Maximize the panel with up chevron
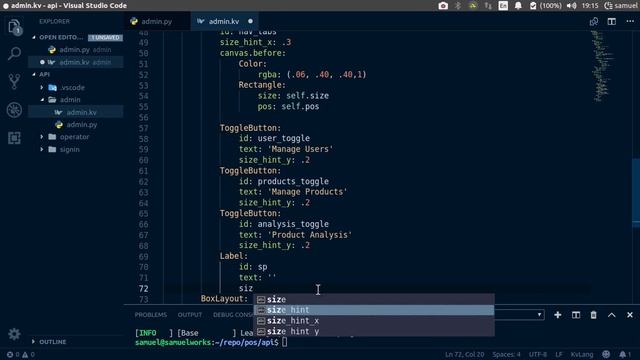 tap(611, 315)
